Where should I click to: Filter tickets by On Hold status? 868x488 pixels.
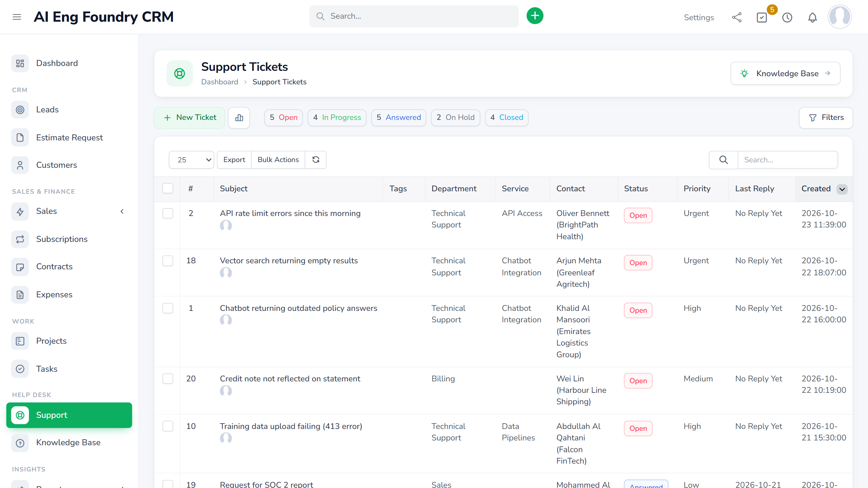tap(455, 117)
